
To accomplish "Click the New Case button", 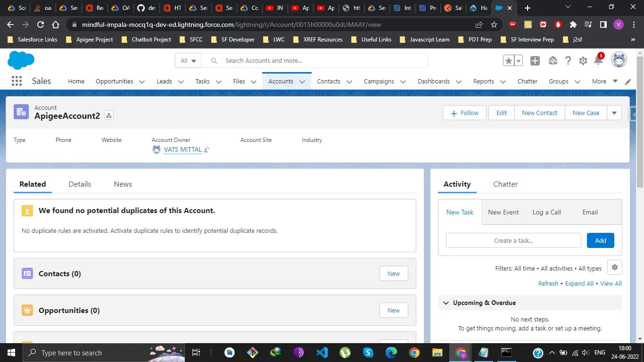I will tap(586, 113).
